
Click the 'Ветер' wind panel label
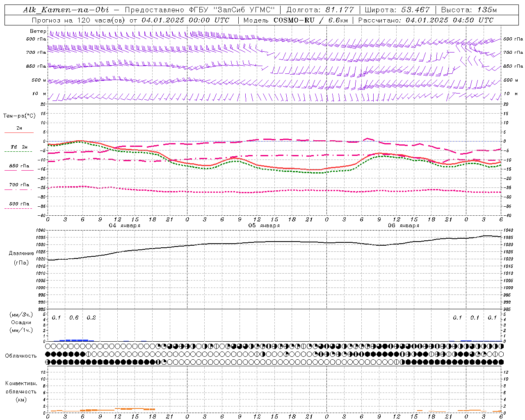(38, 31)
